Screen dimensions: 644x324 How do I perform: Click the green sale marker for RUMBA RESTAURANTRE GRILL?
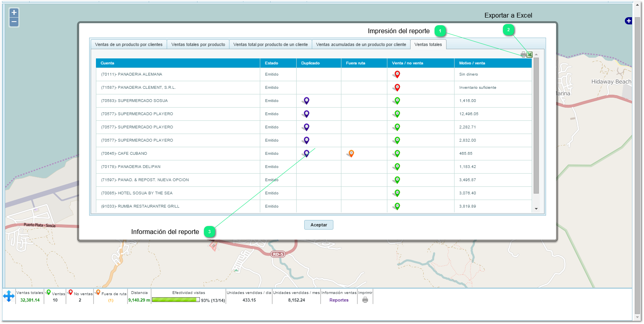(x=397, y=206)
